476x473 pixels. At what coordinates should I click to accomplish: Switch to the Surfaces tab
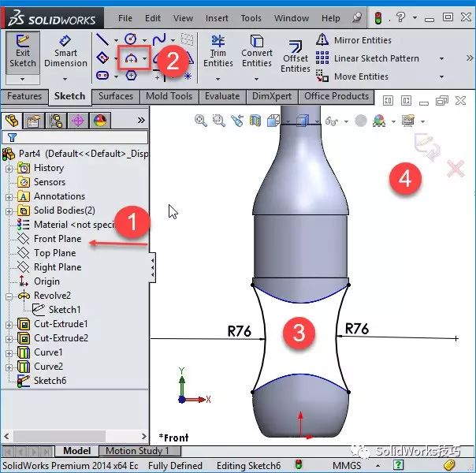pyautogui.click(x=116, y=96)
